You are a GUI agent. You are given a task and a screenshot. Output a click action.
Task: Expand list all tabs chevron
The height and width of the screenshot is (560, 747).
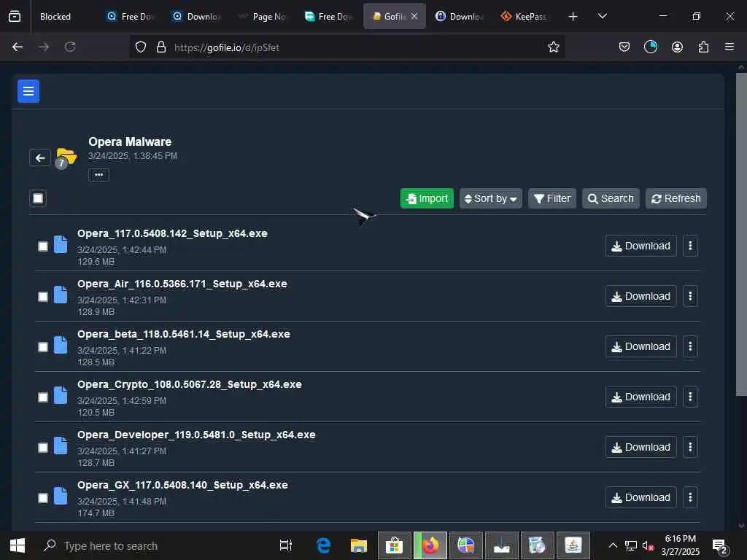602,17
